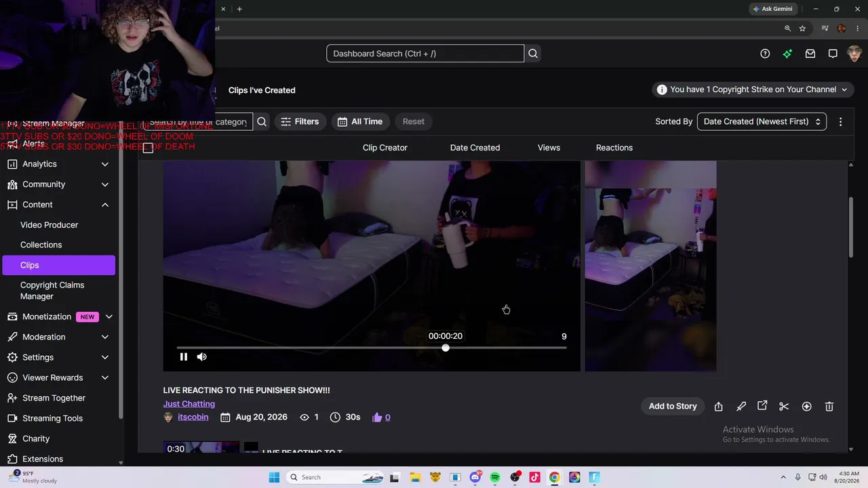
Task: Delete the clip with trash icon
Action: click(829, 407)
